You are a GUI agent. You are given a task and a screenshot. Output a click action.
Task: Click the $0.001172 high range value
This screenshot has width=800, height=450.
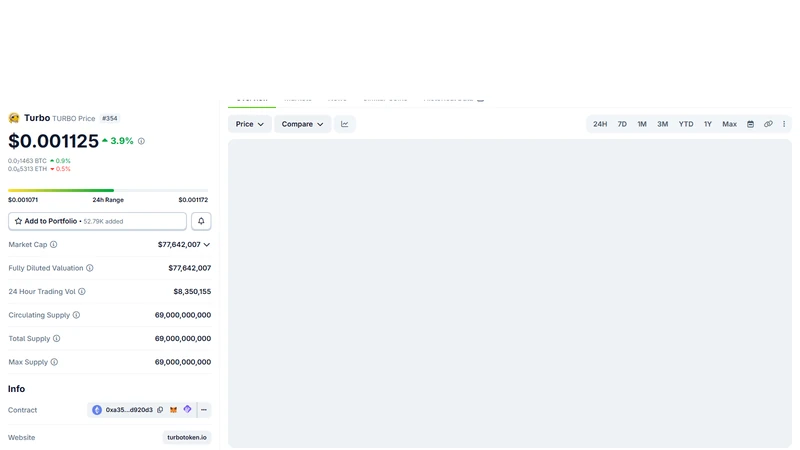click(x=193, y=200)
